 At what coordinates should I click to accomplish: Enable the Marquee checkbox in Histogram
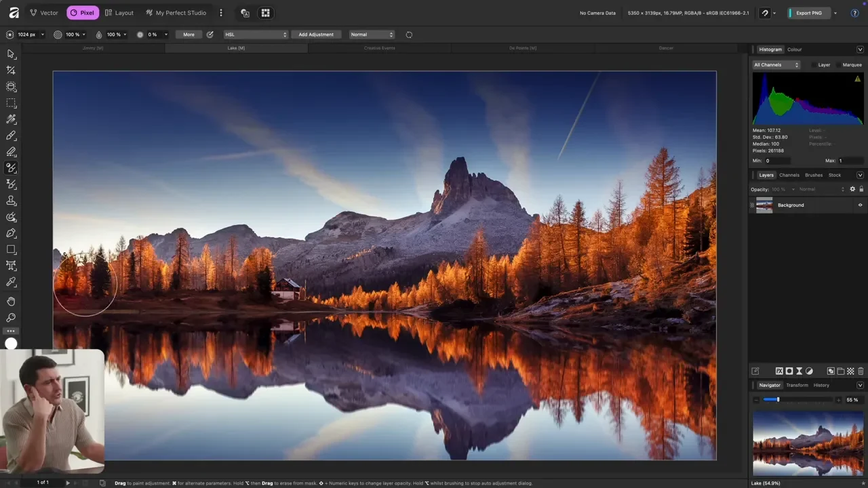[838, 65]
